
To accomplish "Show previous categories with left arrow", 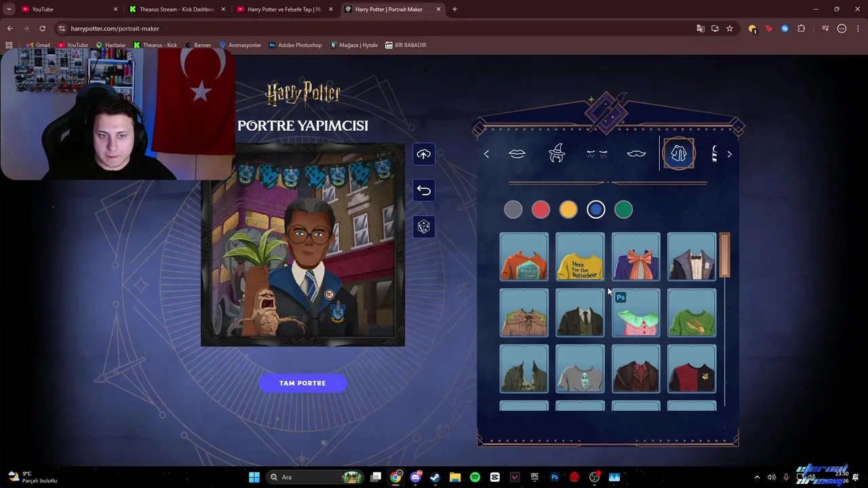I will 486,155.
